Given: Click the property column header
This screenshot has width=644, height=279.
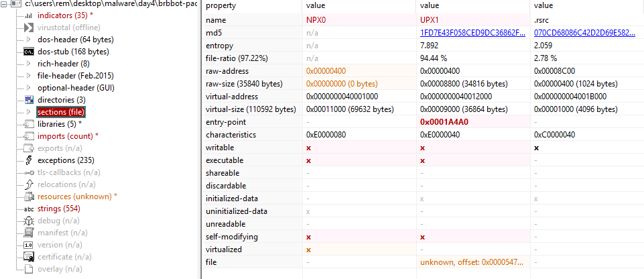Looking at the screenshot, I should pyautogui.click(x=251, y=6).
